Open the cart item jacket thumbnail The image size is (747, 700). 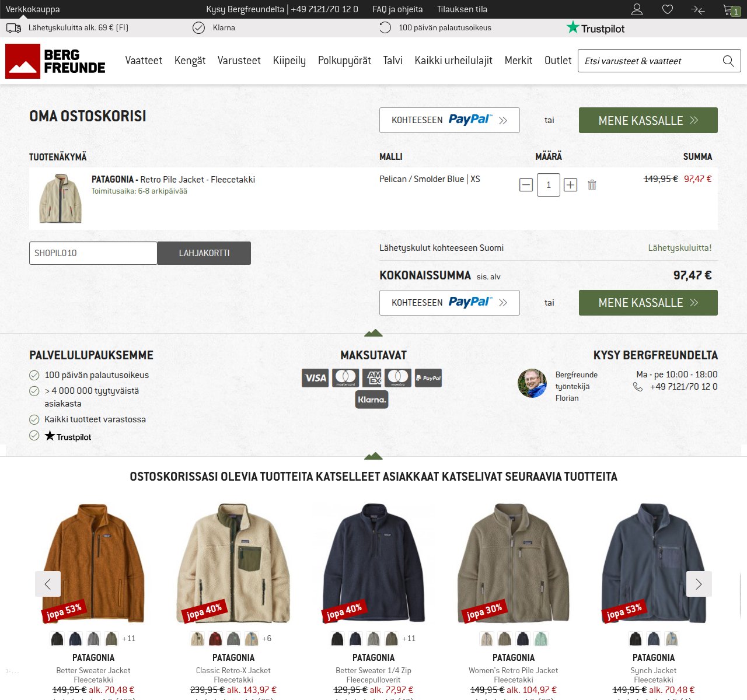tap(61, 198)
